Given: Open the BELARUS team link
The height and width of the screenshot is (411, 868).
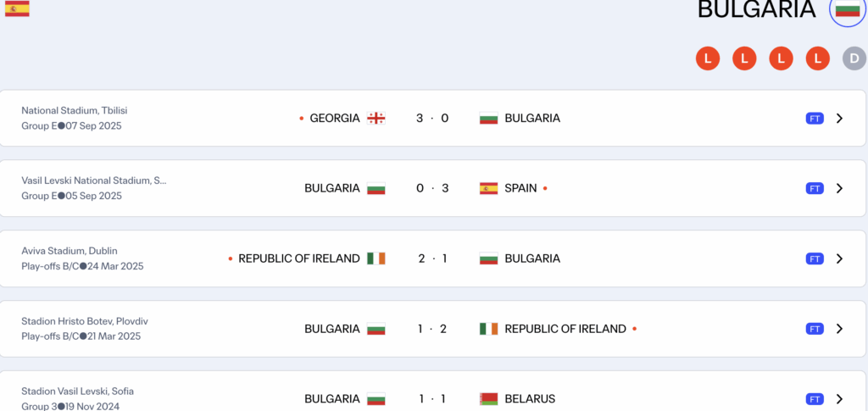Looking at the screenshot, I should 530,399.
